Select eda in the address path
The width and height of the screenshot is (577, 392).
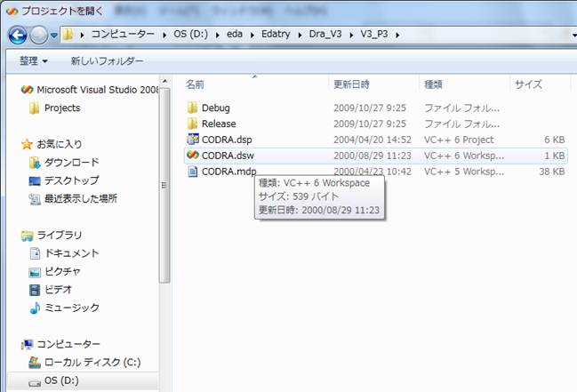pos(235,35)
